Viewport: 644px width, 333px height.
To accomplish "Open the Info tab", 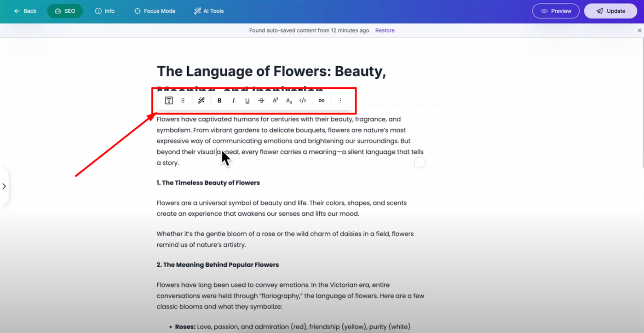I will [x=105, y=11].
